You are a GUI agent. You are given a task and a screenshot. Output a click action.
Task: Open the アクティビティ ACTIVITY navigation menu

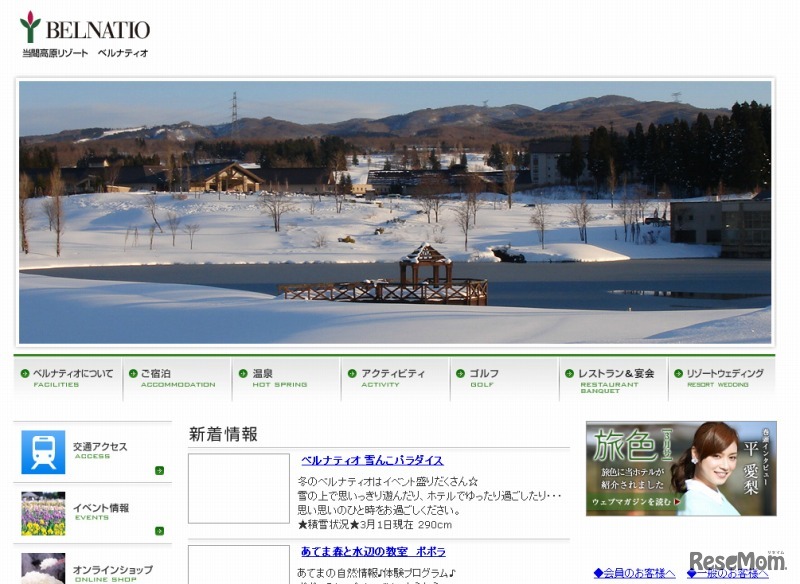pos(390,373)
